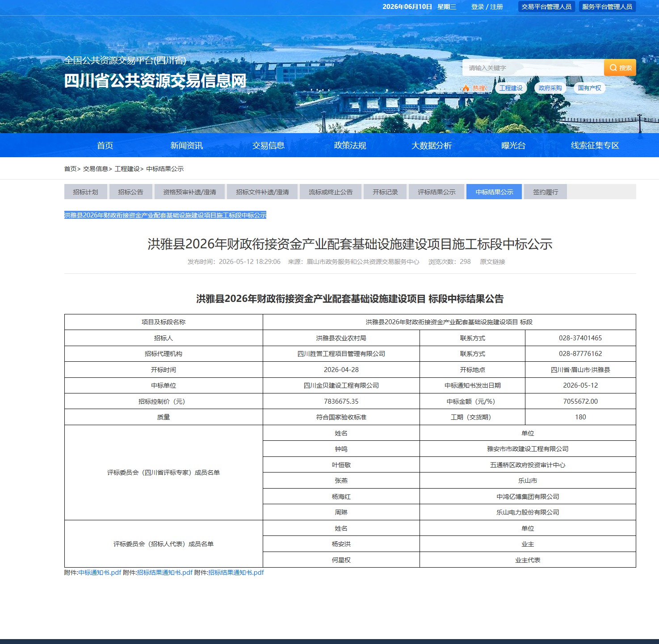The image size is (659, 644).
Task: Open the 政策法规 navigation item
Action: click(x=350, y=145)
